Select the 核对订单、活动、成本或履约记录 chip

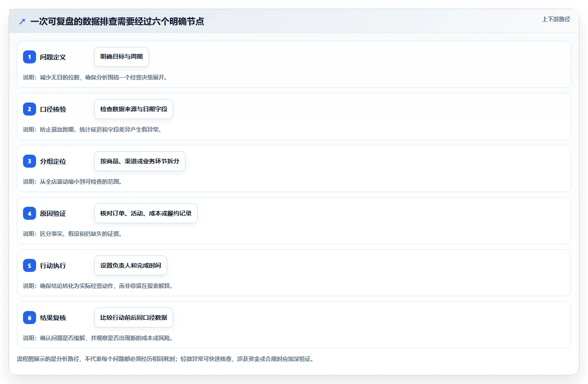[146, 213]
